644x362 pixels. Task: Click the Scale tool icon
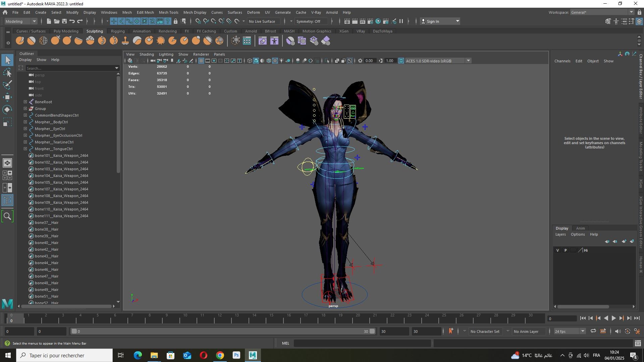tap(7, 122)
